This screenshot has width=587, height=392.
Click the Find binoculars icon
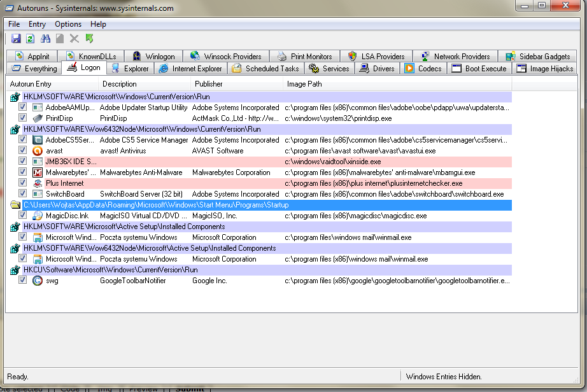[x=45, y=39]
